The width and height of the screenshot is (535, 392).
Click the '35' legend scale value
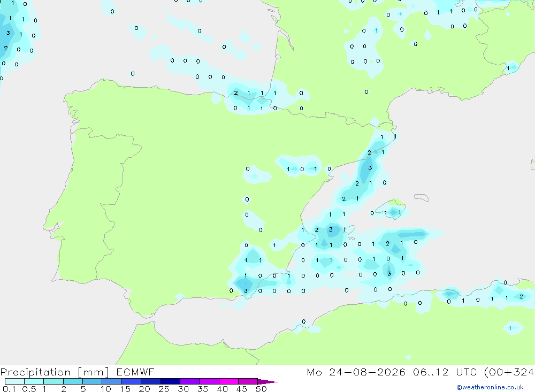click(x=203, y=389)
